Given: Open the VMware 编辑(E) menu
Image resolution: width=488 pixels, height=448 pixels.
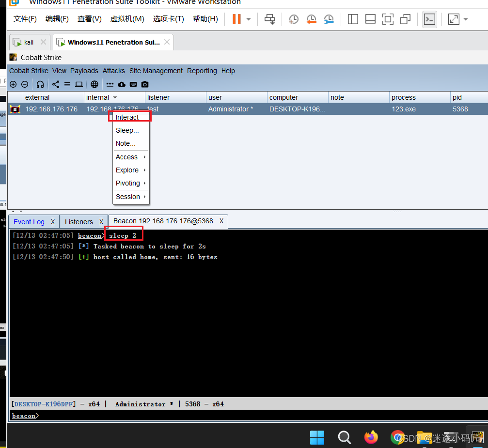Looking at the screenshot, I should tap(57, 19).
